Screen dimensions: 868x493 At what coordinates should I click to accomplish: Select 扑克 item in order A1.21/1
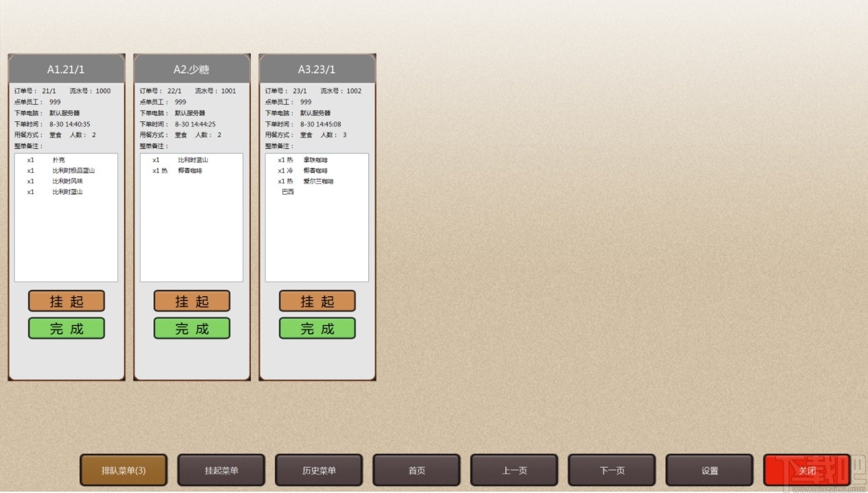pyautogui.click(x=59, y=160)
